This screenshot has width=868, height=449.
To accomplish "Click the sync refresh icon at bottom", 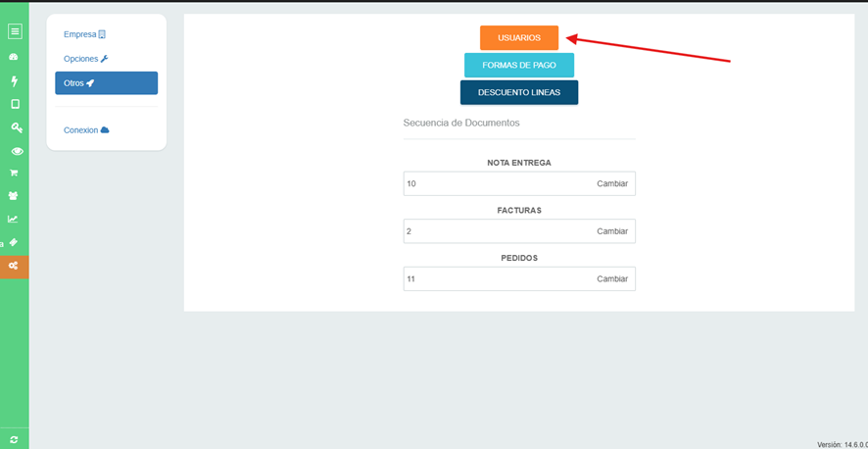I will pyautogui.click(x=14, y=439).
